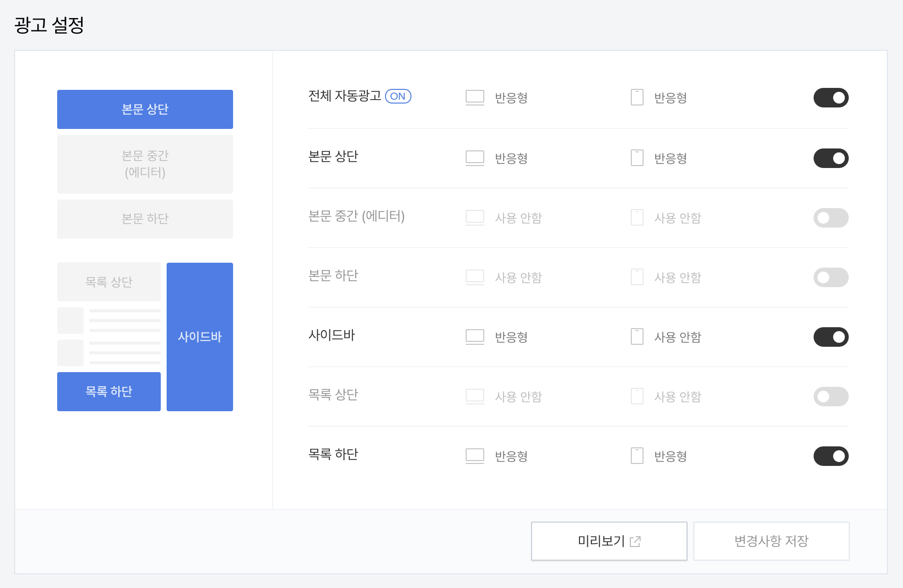This screenshot has width=903, height=588.
Task: Select the 사이드바 block in layout preview
Action: pyautogui.click(x=200, y=337)
